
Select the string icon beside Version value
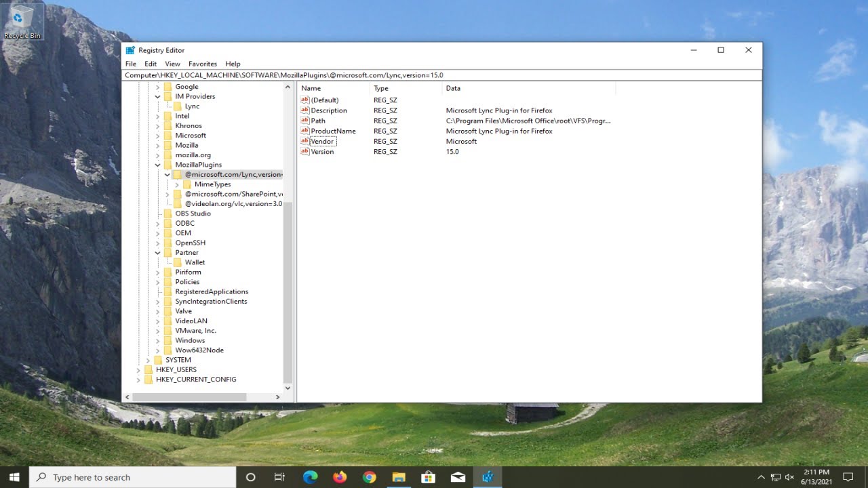click(304, 152)
